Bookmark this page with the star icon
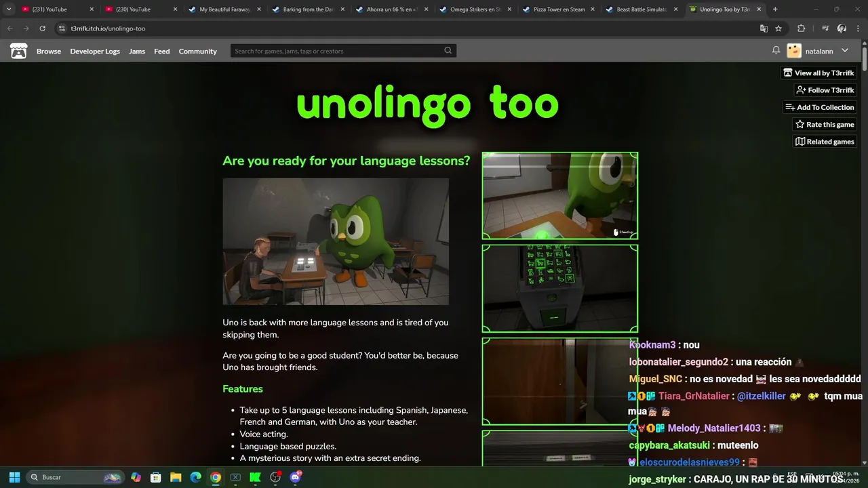 coord(778,28)
